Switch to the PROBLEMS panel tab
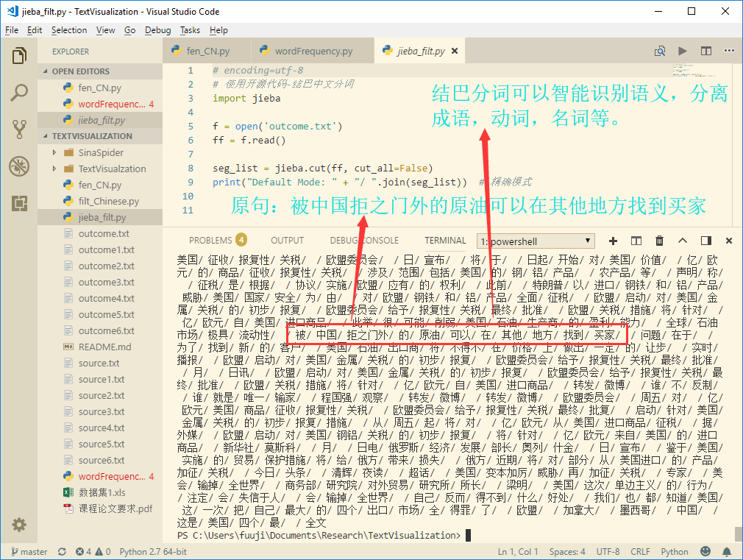The image size is (743, 560). pos(218,241)
